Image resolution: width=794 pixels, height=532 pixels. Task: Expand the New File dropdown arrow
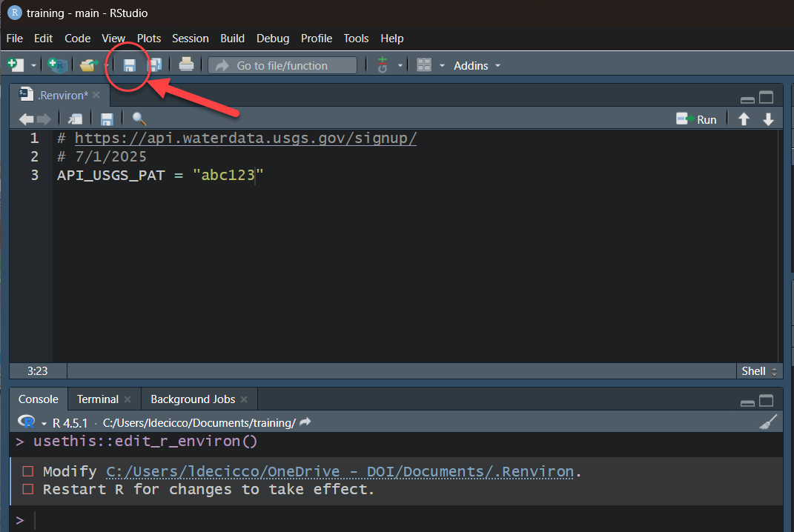click(x=33, y=66)
